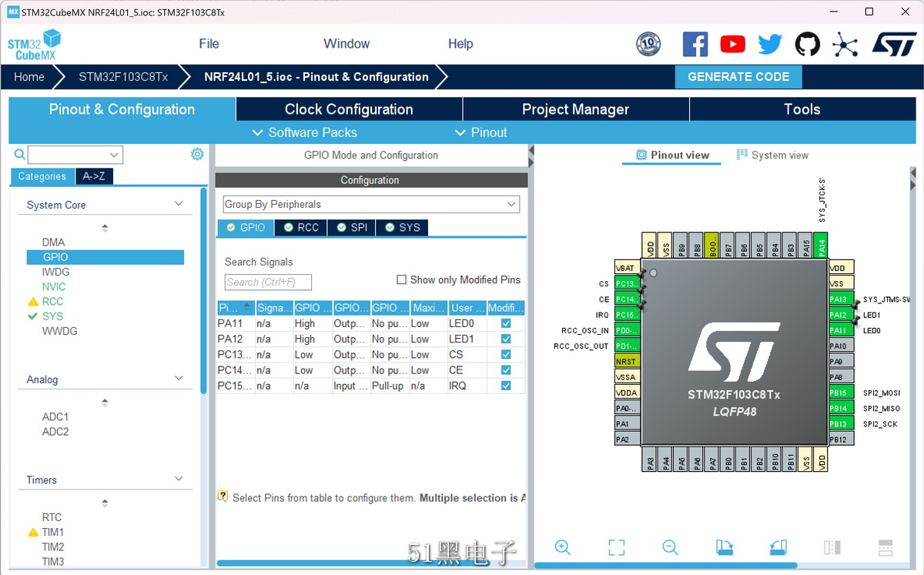Toggle Show only Modified Pins

(x=401, y=280)
